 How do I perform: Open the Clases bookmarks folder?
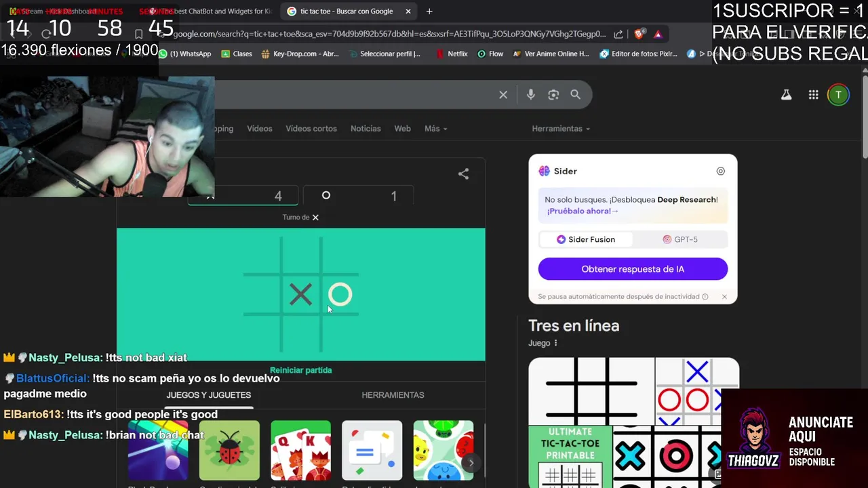(x=236, y=54)
